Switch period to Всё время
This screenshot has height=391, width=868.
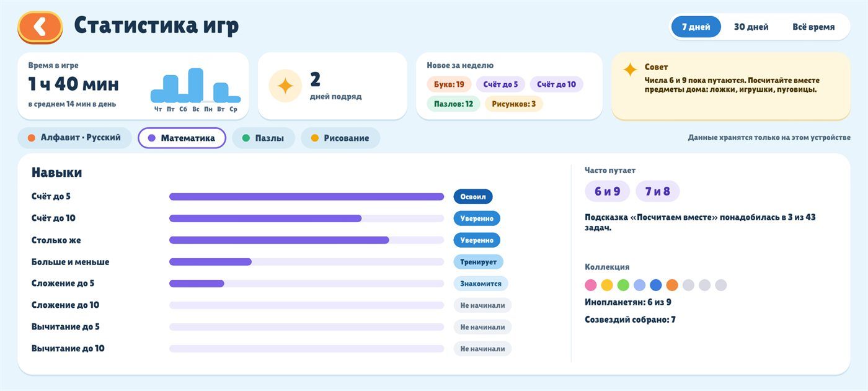pyautogui.click(x=813, y=27)
